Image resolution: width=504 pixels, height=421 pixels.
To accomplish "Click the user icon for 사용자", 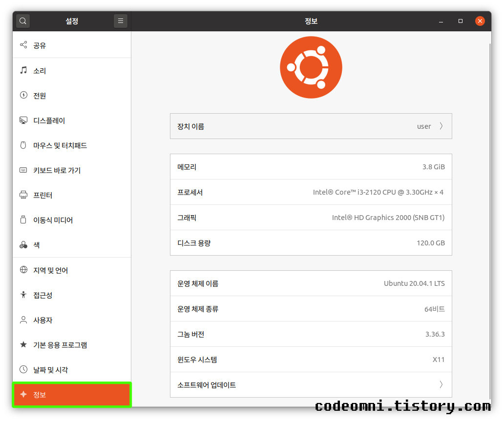I will (23, 320).
